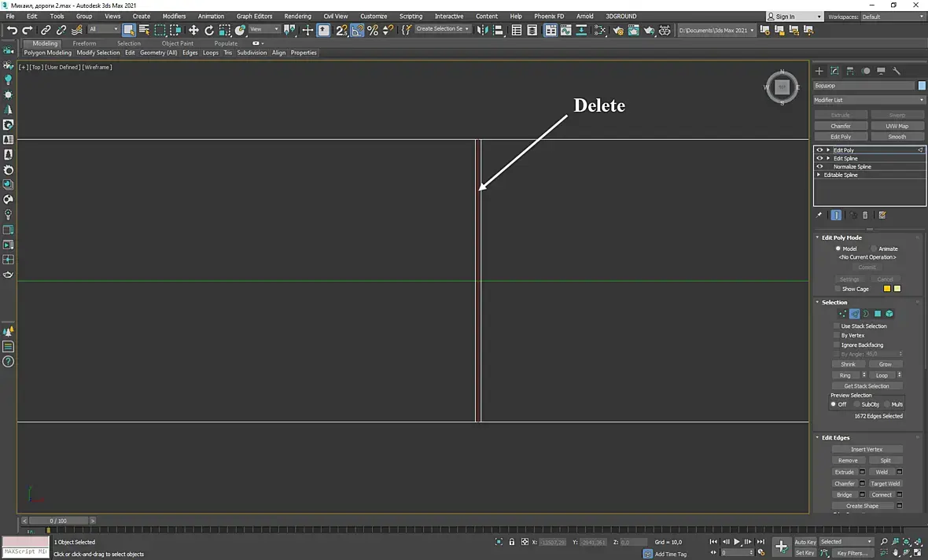Open the Rendering menu

pyautogui.click(x=298, y=16)
